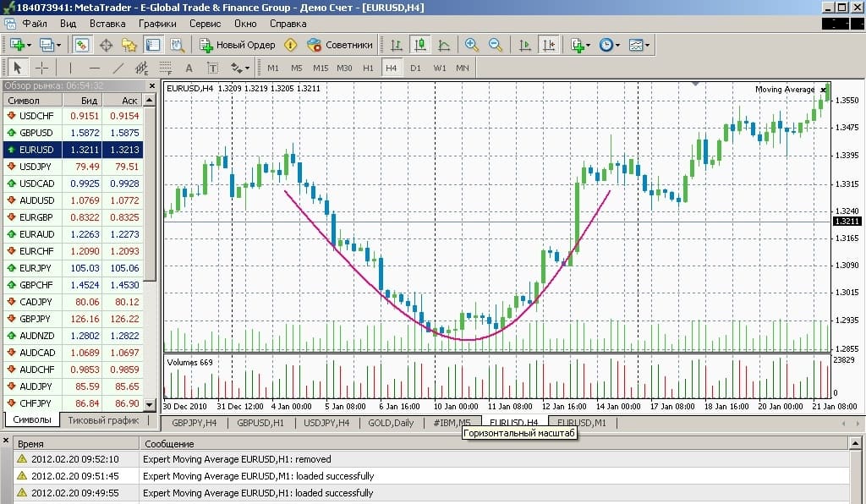The height and width of the screenshot is (504, 866).
Task: Open the chart templates dropdown
Action: coord(639,45)
